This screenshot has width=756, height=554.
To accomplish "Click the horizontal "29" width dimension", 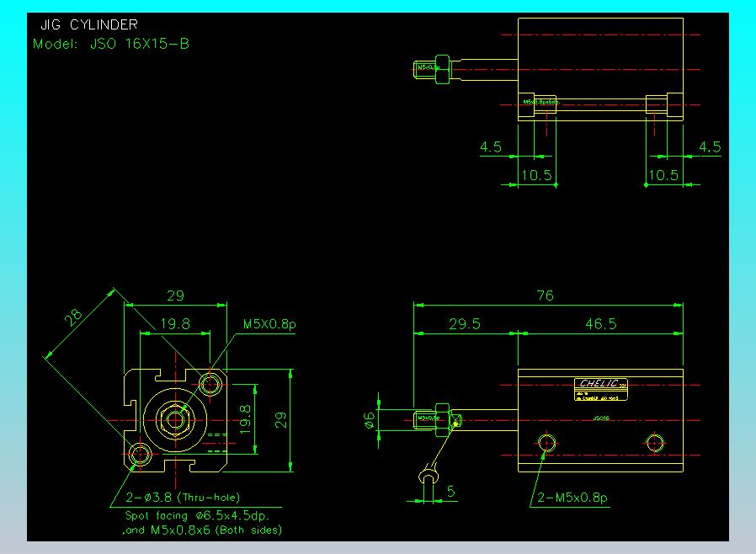I will (x=175, y=295).
